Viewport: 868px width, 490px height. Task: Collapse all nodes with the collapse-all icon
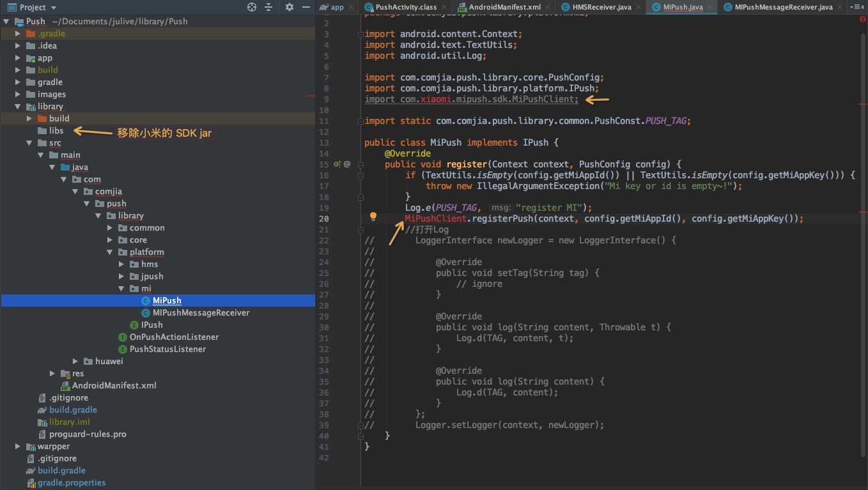point(269,7)
